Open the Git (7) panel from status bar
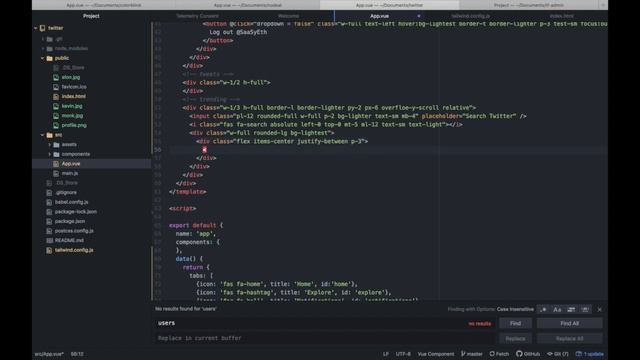640x360 pixels. (558, 354)
